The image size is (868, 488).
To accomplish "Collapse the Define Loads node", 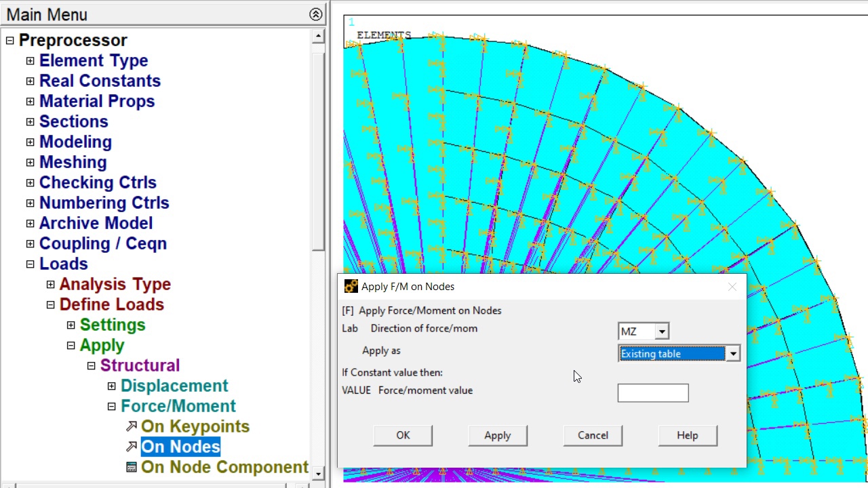I will pos(51,305).
